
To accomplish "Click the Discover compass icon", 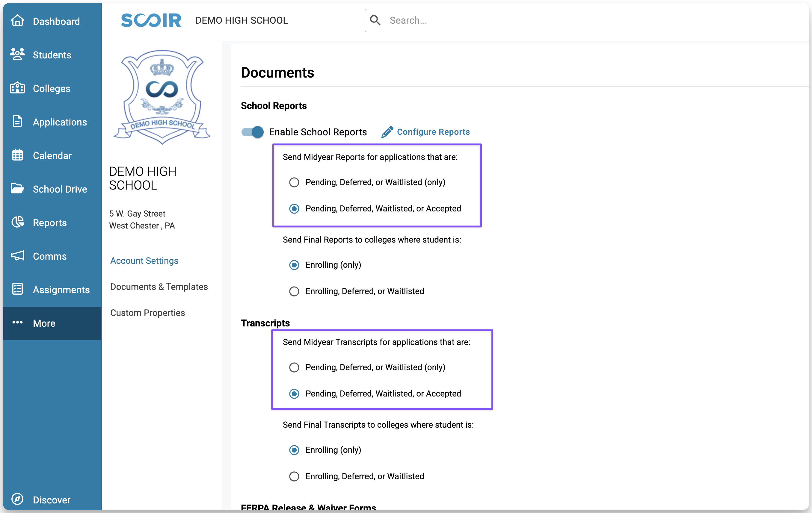I will click(x=17, y=499).
